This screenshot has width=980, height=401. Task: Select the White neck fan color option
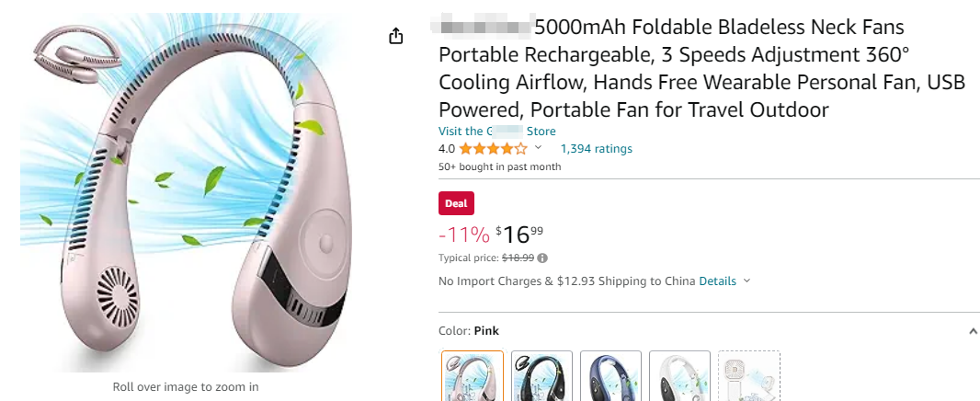(679, 376)
